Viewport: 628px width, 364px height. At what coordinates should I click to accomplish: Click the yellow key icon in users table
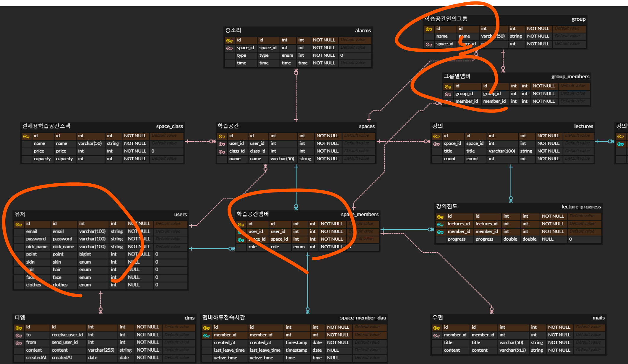point(19,224)
